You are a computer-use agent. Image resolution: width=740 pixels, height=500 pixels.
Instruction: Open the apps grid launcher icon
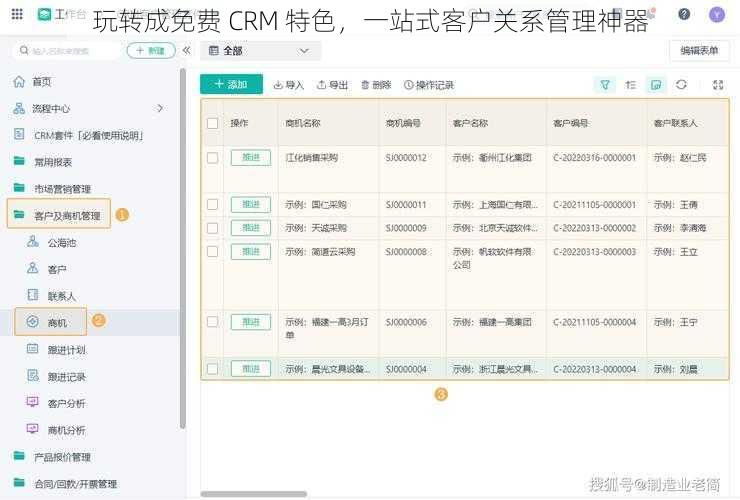17,14
